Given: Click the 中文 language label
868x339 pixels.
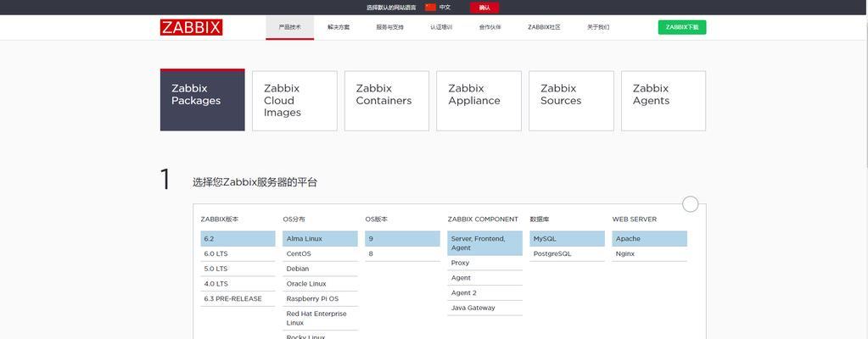Looking at the screenshot, I should [445, 7].
